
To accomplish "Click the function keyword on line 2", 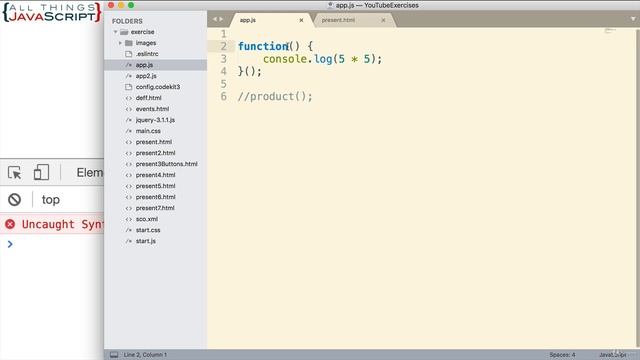I will [263, 46].
